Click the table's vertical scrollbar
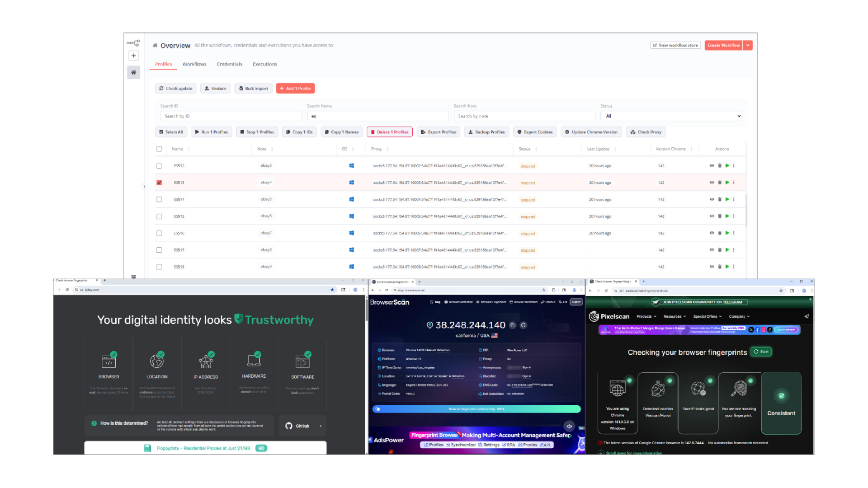The image size is (868, 488). 746,210
